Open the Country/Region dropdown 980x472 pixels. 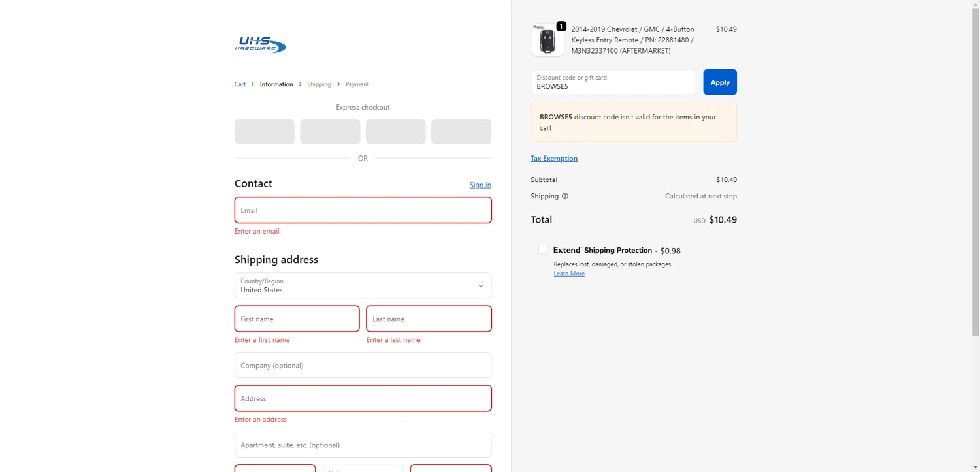tap(363, 285)
